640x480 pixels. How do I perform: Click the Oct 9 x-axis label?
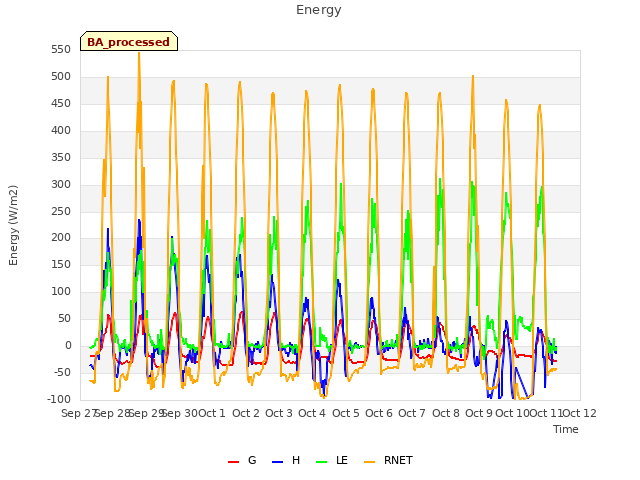pos(479,413)
